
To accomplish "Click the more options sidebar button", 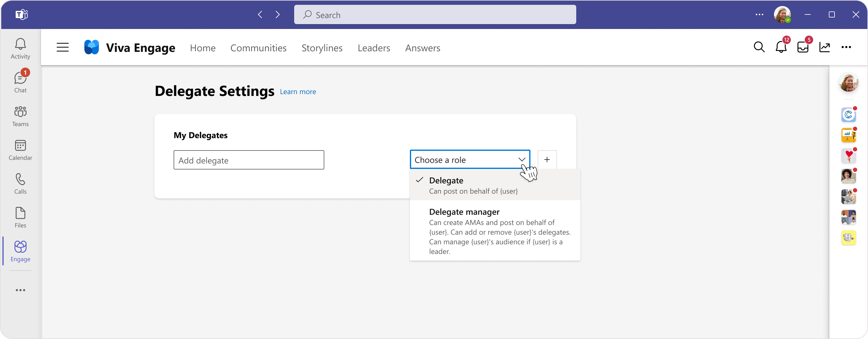I will tap(20, 290).
